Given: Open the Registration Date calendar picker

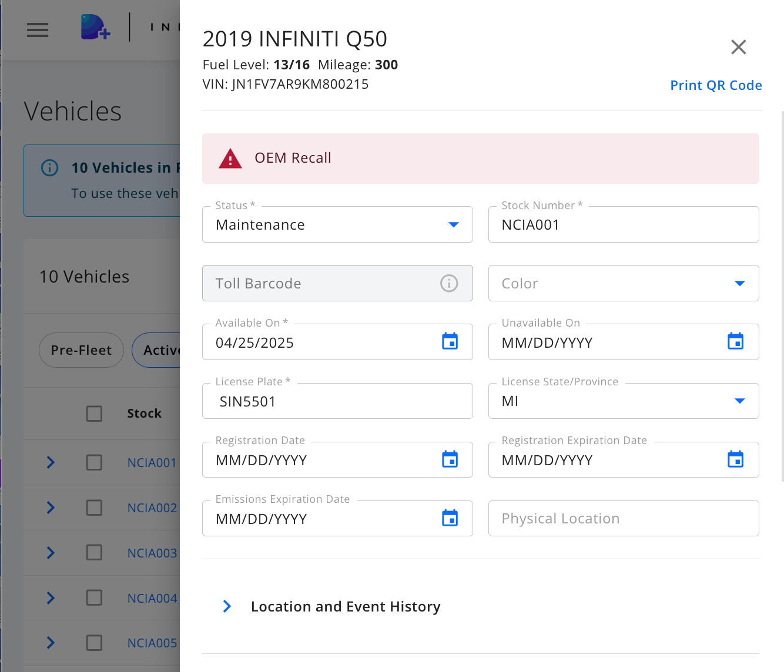Looking at the screenshot, I should pyautogui.click(x=450, y=459).
